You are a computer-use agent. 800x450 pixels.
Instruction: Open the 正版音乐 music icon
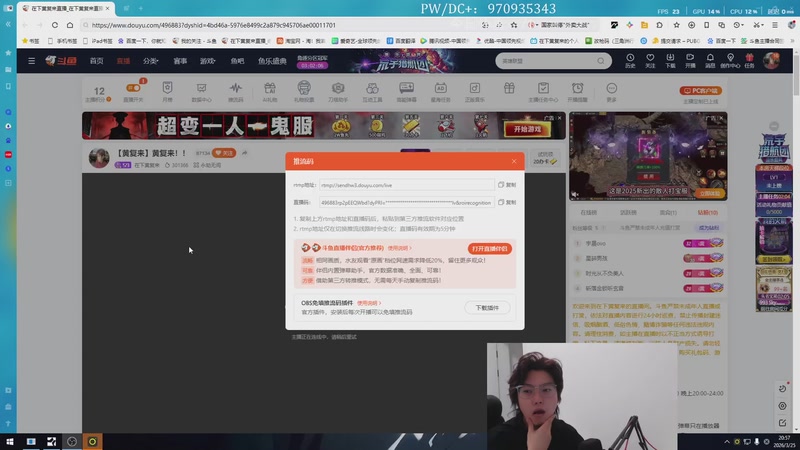[x=474, y=91]
